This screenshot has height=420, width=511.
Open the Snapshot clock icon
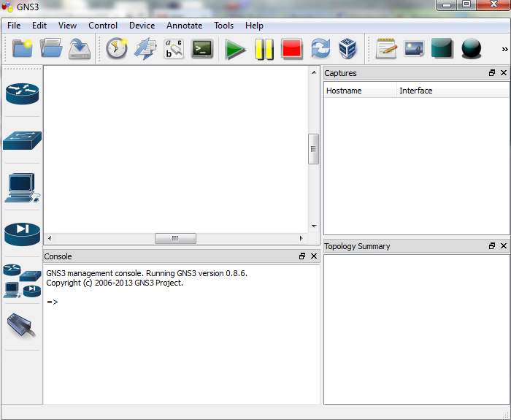pos(117,49)
